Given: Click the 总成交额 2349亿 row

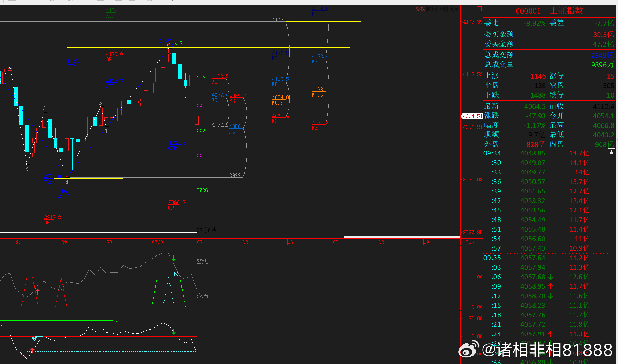Looking at the screenshot, I should 549,55.
